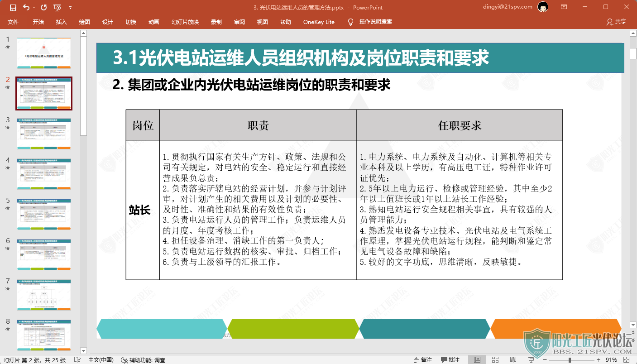Click slide editor scroll up arrow
The width and height of the screenshot is (637, 364).
pyautogui.click(x=633, y=34)
